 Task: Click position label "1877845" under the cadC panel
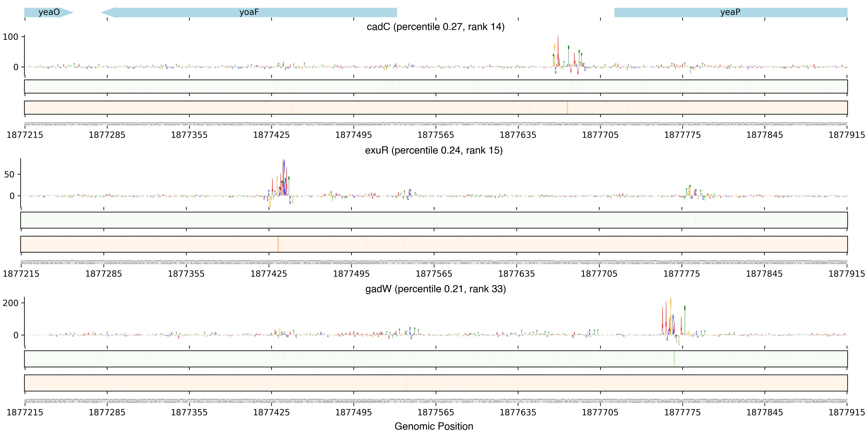765,135
